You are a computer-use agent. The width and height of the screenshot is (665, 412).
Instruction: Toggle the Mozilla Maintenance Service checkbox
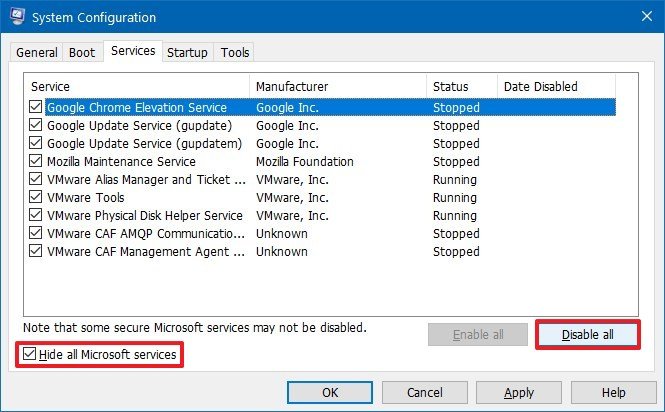point(36,162)
